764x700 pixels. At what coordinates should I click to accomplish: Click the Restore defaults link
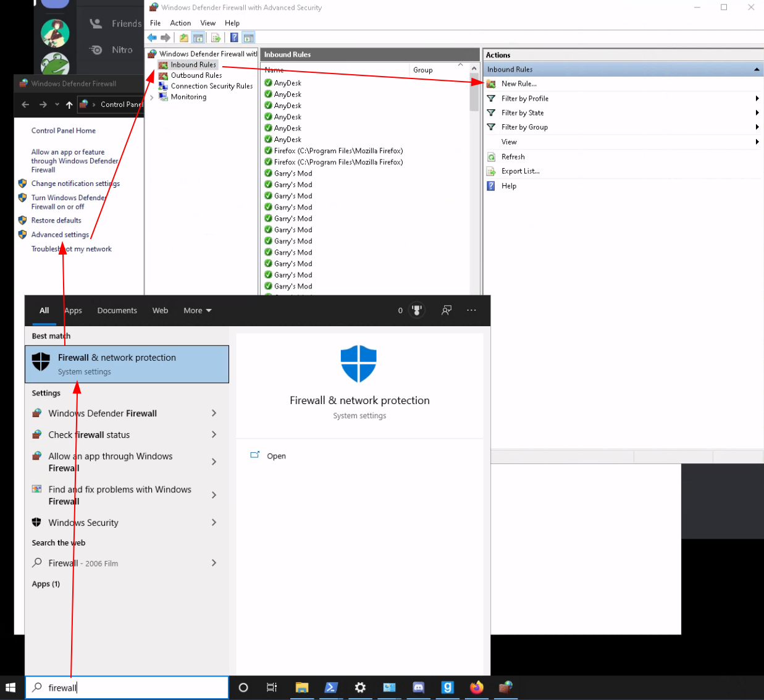(56, 221)
